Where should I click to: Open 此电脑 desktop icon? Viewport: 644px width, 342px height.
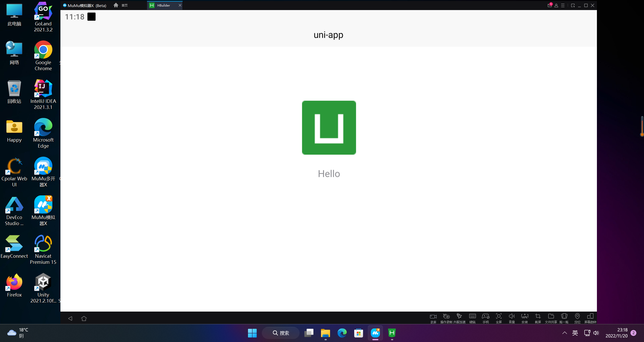[x=14, y=15]
